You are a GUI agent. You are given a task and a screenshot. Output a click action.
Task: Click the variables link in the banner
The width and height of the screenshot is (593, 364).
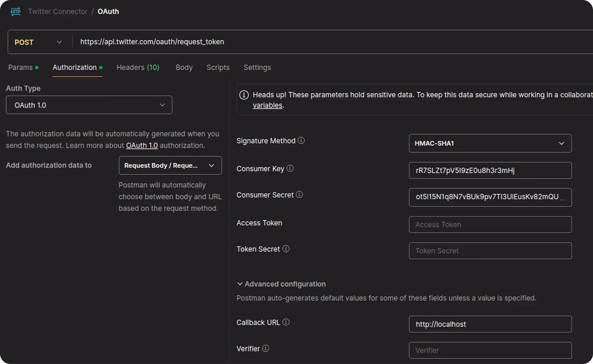point(267,105)
